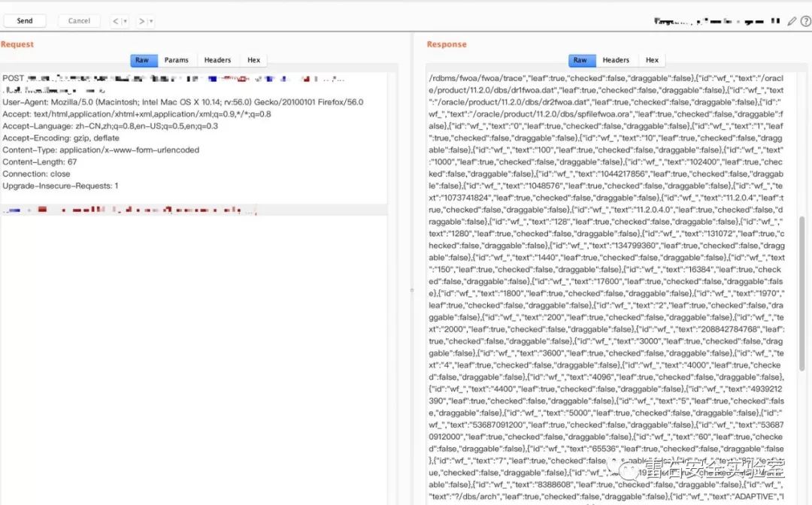Click the Content-Length: 67 header line

click(x=40, y=162)
